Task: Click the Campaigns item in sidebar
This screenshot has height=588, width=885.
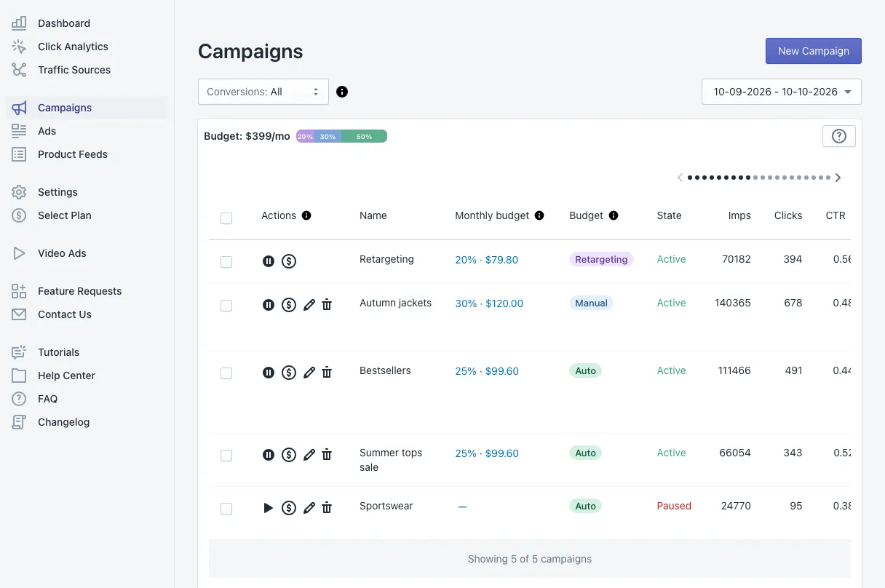Action: click(x=87, y=108)
